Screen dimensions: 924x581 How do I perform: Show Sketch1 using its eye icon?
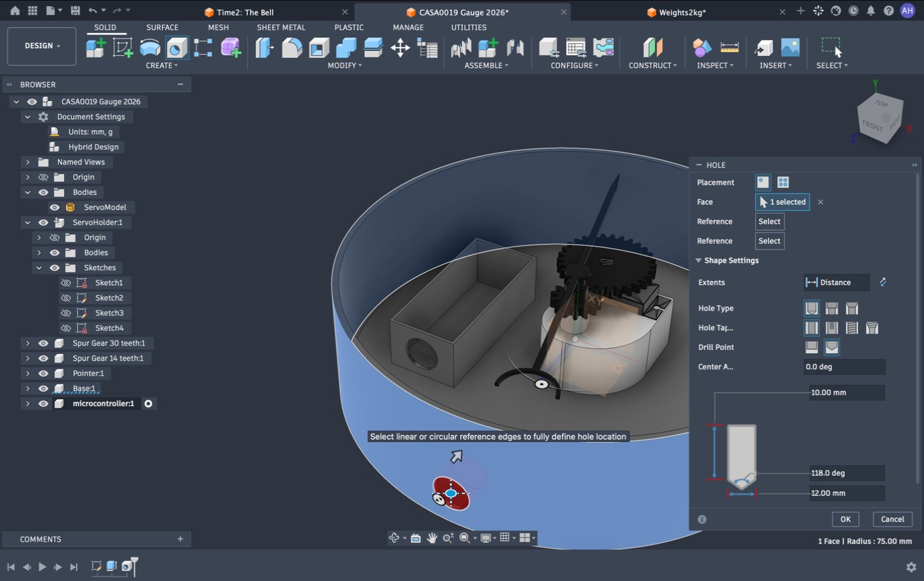point(66,282)
